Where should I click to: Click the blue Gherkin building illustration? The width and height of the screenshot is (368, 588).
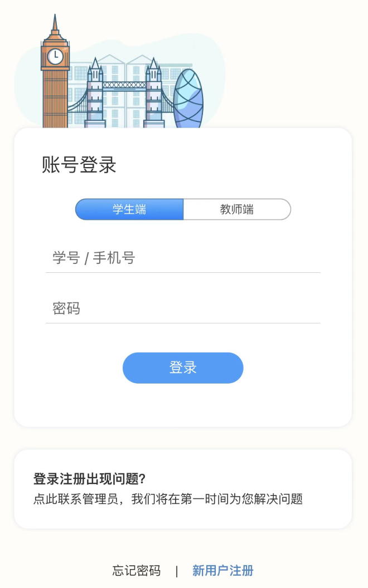[x=188, y=100]
